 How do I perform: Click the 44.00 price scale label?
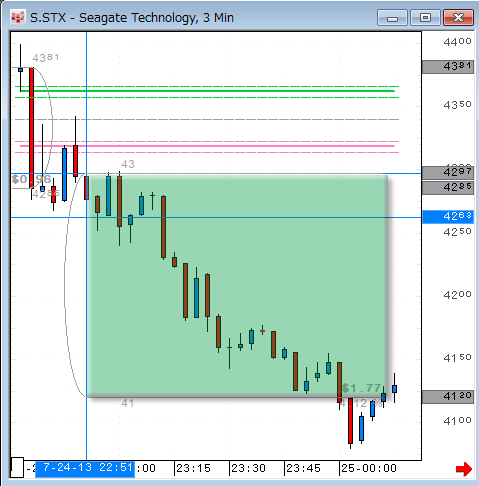pyautogui.click(x=457, y=42)
